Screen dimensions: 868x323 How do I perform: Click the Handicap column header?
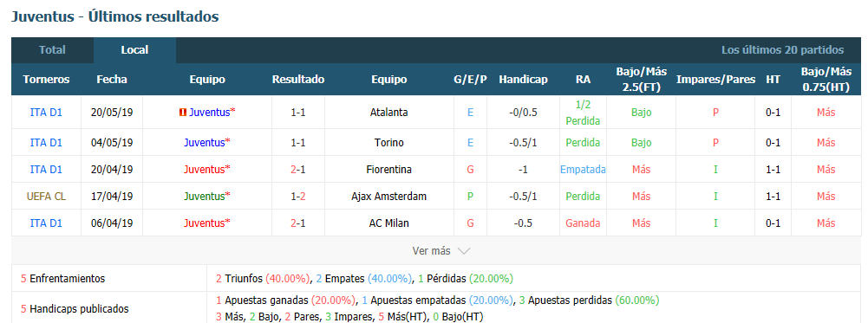coord(523,79)
